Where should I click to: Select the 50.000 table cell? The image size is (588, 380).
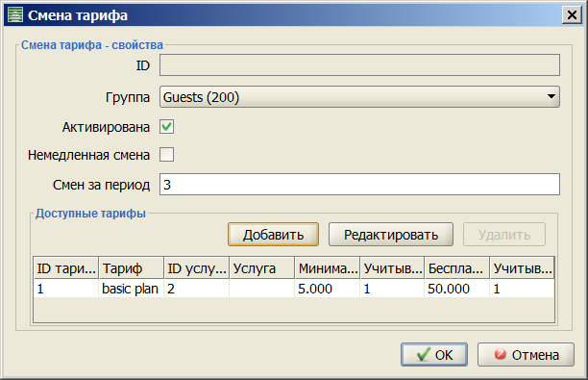[x=456, y=289]
